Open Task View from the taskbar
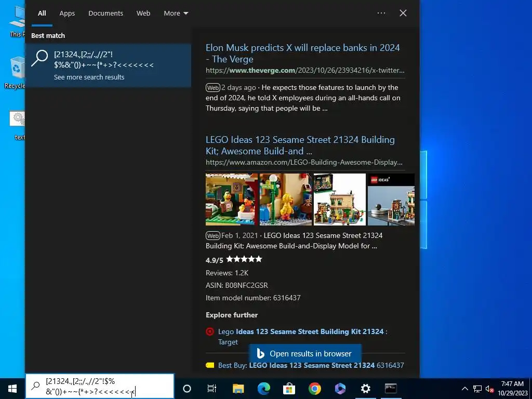The width and height of the screenshot is (532, 399). pos(212,389)
